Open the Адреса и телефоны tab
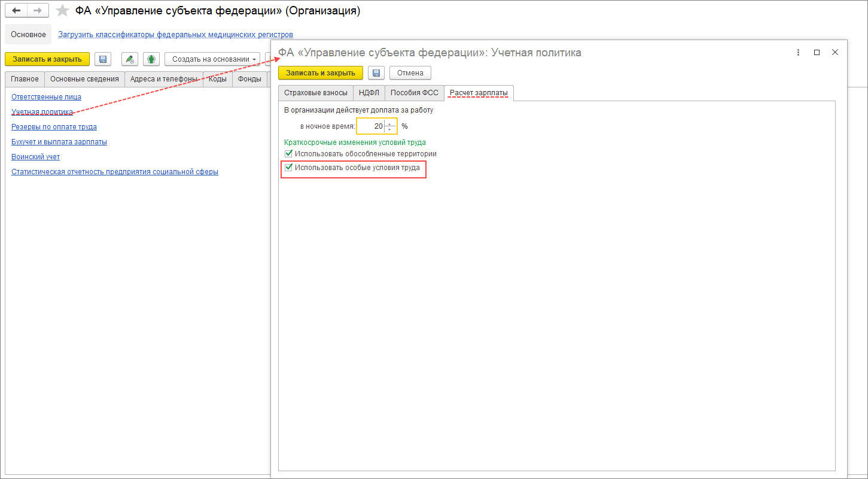The image size is (868, 479). pos(163,79)
